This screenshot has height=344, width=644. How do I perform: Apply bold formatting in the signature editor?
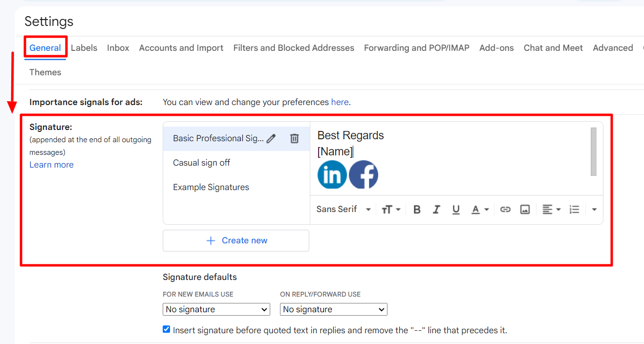417,209
